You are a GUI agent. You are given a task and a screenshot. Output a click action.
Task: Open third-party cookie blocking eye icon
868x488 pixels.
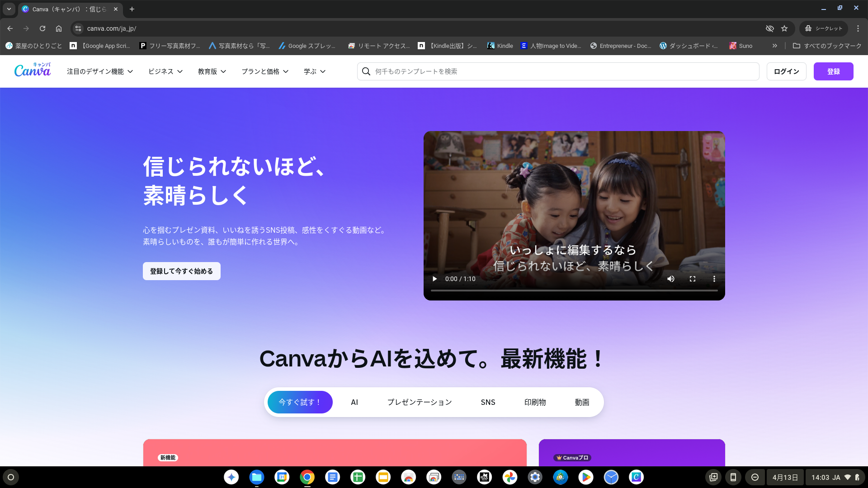769,28
